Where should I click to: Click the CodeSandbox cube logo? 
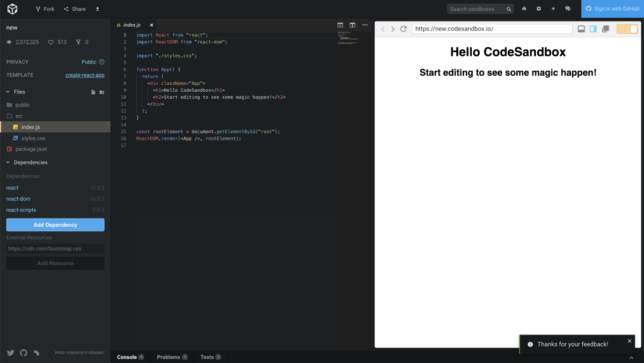[x=12, y=9]
